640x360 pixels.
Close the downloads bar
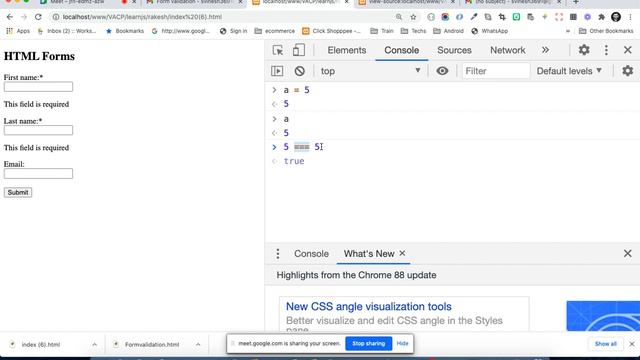tap(632, 344)
